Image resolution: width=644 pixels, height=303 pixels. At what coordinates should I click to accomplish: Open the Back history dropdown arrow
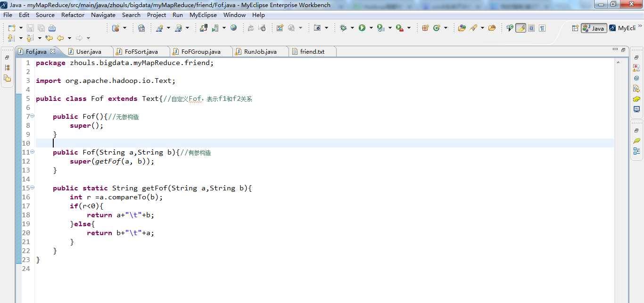pos(69,38)
